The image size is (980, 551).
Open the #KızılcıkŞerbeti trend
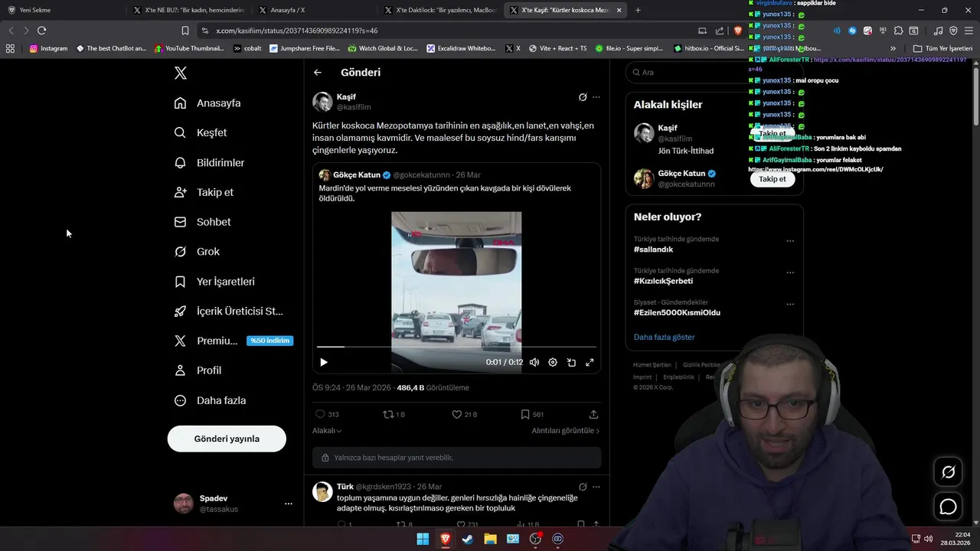click(x=663, y=281)
